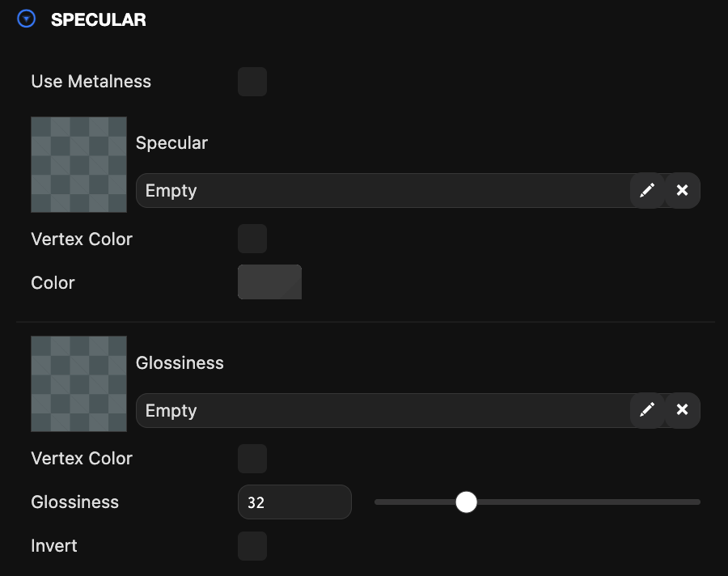Click the Glossiness slider handle
The image size is (728, 576).
(466, 502)
